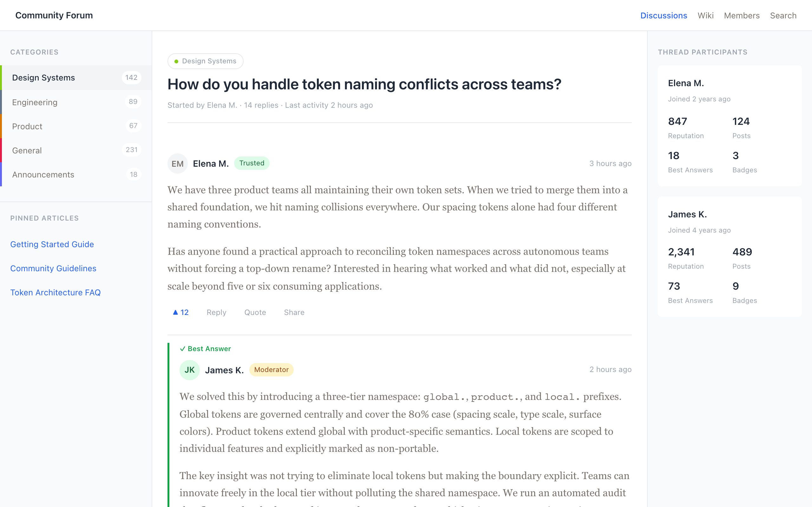Click Elena M.'s EM avatar
The width and height of the screenshot is (812, 507).
coord(177,164)
